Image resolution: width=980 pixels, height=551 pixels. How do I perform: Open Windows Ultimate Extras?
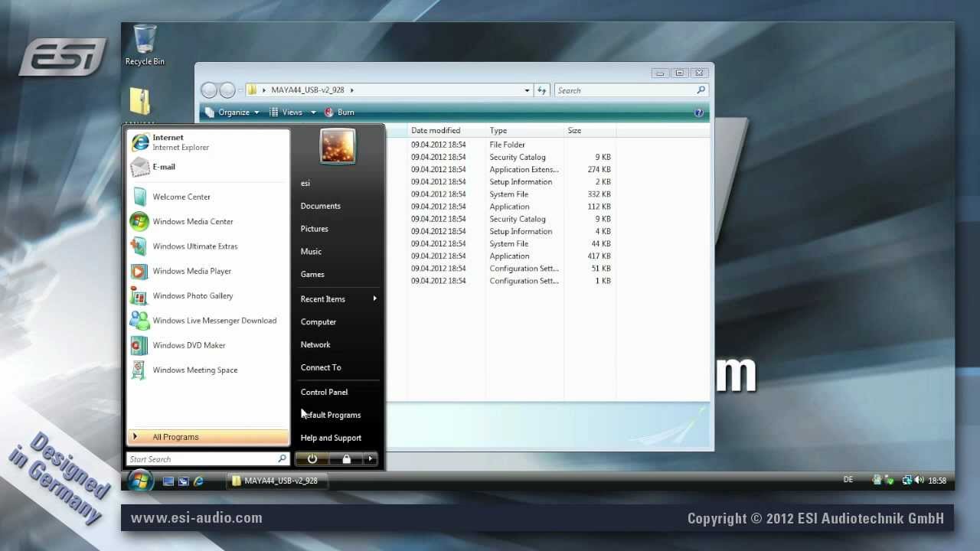click(x=207, y=246)
